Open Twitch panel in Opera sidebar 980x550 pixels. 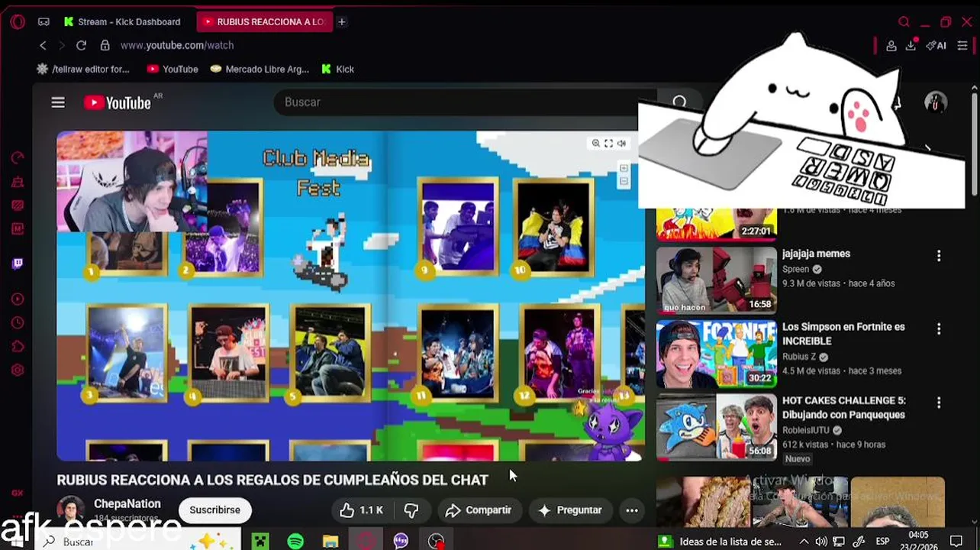(x=18, y=264)
